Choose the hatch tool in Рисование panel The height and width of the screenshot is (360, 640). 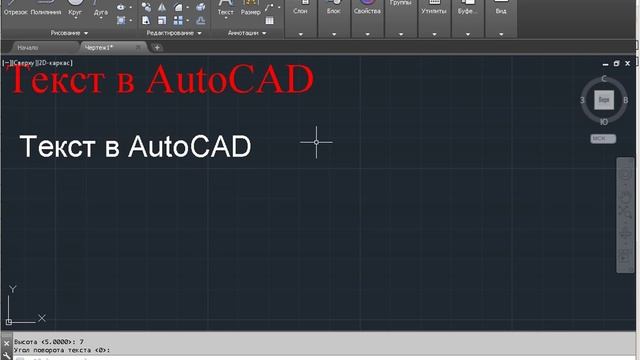121,20
